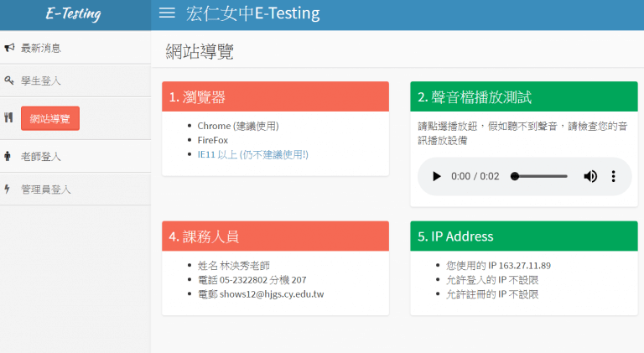Viewport: 644px width, 353px height.
Task: Click the person icon beside 老師登入
Action: pos(8,156)
